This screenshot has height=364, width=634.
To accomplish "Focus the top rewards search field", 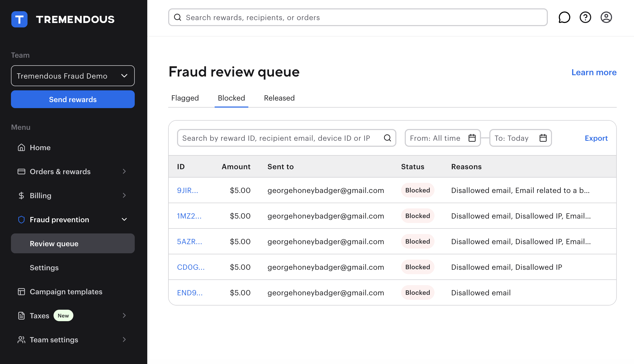I will point(358,17).
